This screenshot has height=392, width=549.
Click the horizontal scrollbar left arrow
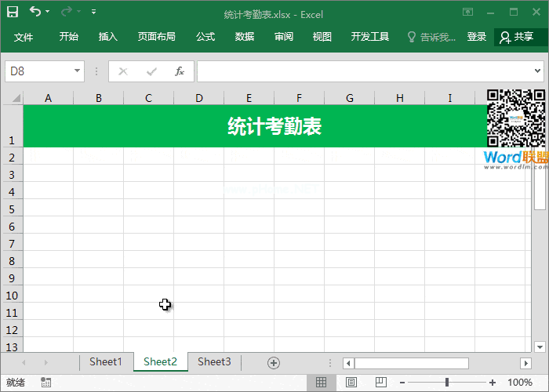point(348,363)
